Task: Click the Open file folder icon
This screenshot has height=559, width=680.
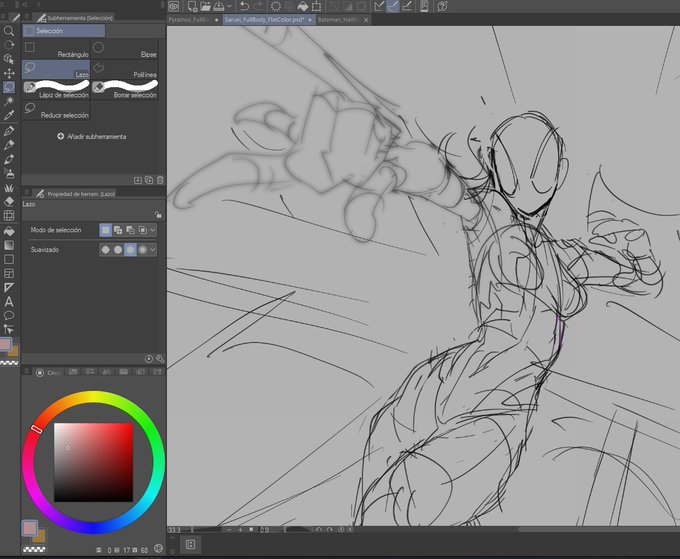Action: pos(206,6)
